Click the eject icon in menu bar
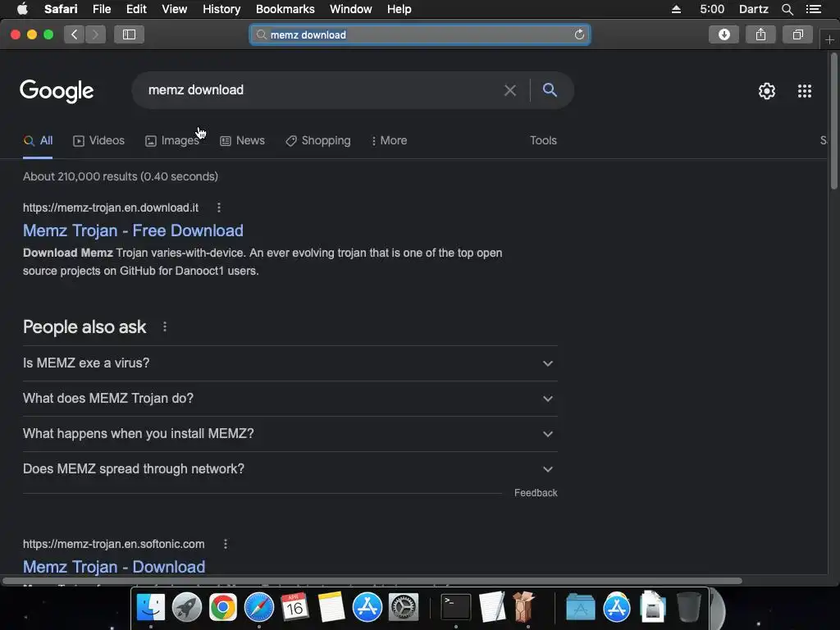 click(x=676, y=9)
